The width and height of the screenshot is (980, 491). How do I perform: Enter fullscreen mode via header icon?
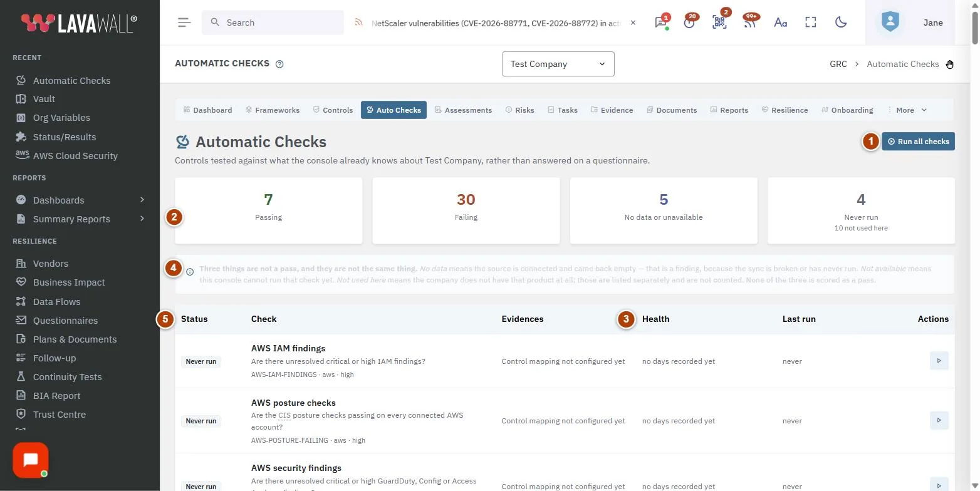(811, 23)
